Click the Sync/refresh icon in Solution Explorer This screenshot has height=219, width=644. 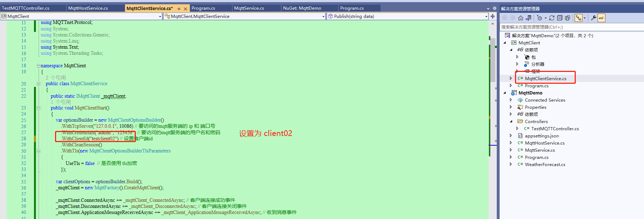(x=552, y=18)
